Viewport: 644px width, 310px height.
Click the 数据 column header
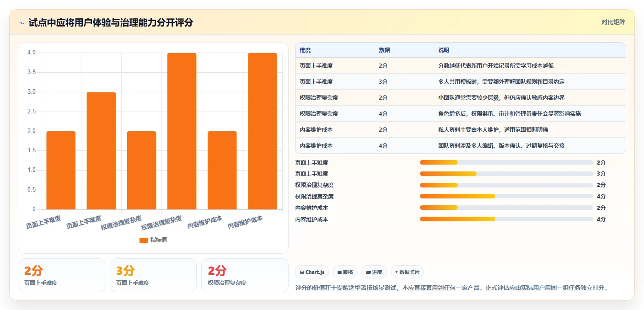(384, 50)
